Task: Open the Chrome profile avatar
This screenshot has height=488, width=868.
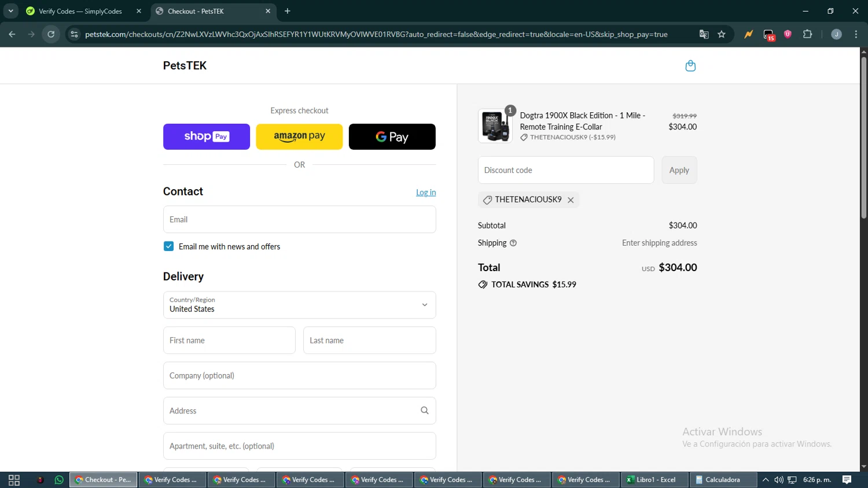Action: point(836,34)
